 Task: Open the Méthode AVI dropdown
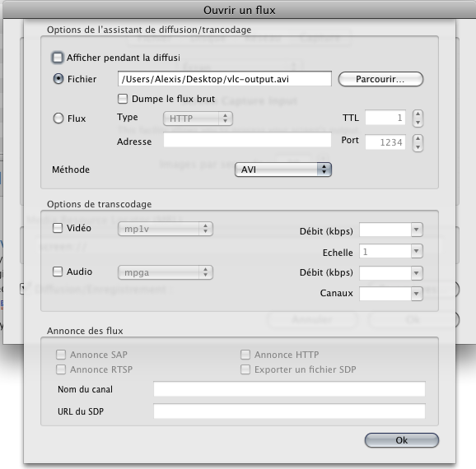[283, 169]
